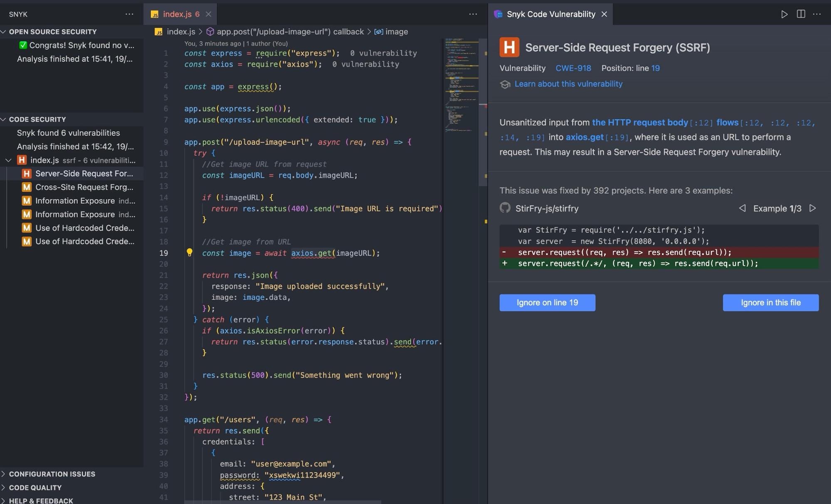Close the Snyk Code Vulnerability tab
This screenshot has width=831, height=504.
[604, 14]
